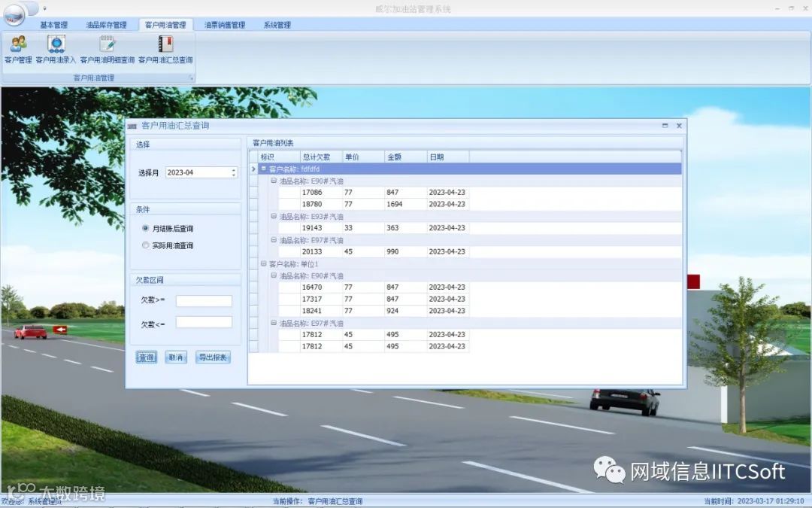Collapse the 客户名称: 单位1 group
812x508 pixels.
pyautogui.click(x=264, y=264)
